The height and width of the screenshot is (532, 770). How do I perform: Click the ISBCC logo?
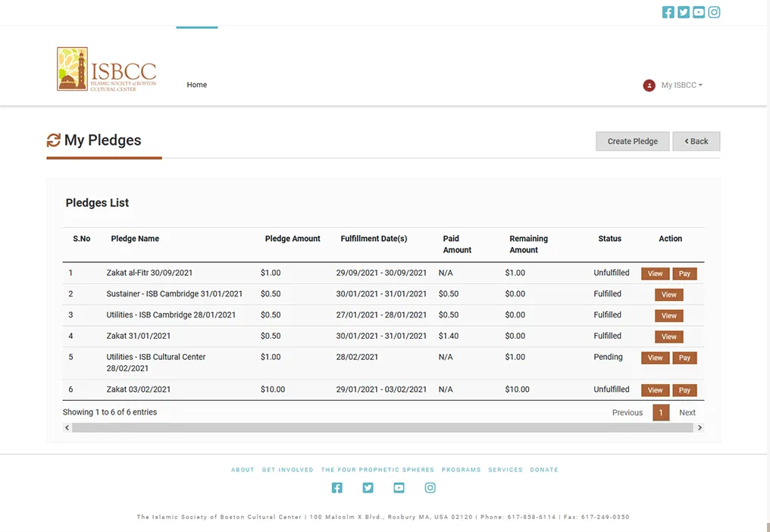pyautogui.click(x=107, y=69)
